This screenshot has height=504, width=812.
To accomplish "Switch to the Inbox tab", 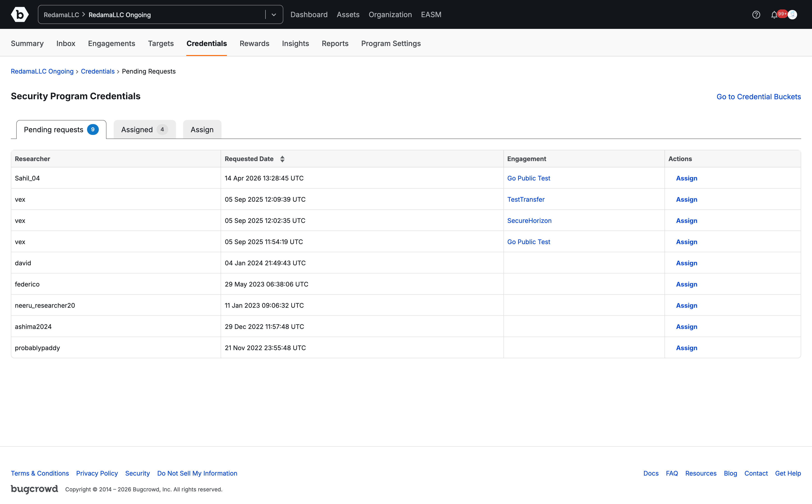I will [66, 43].
